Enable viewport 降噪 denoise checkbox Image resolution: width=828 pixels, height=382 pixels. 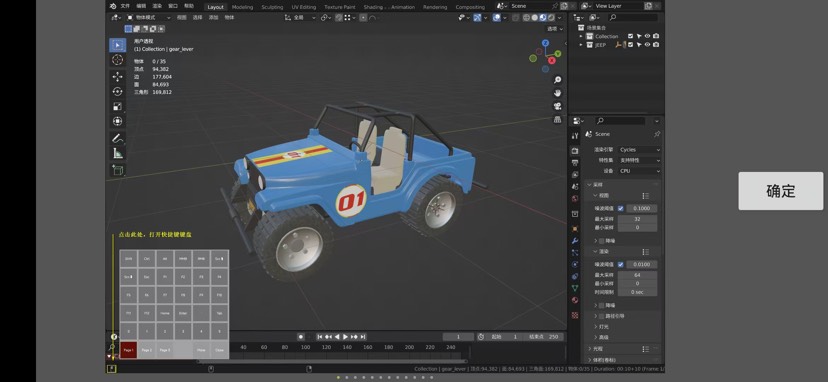tap(601, 240)
